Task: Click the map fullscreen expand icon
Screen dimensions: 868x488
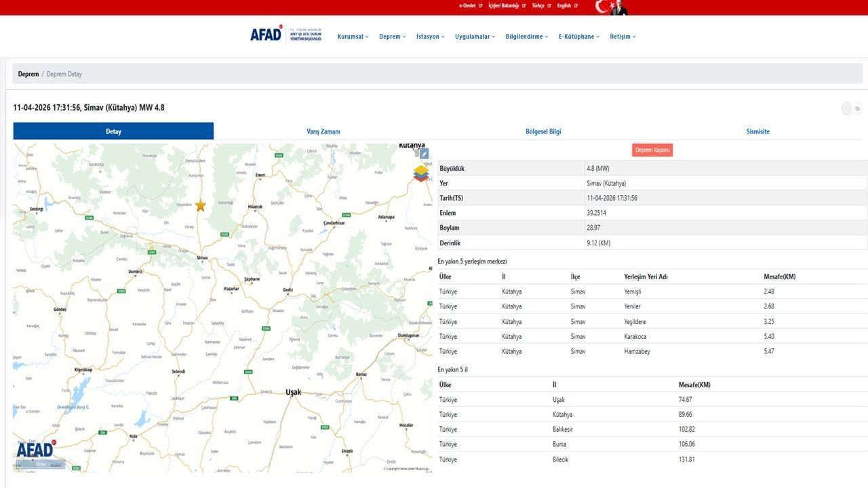Action: 424,154
